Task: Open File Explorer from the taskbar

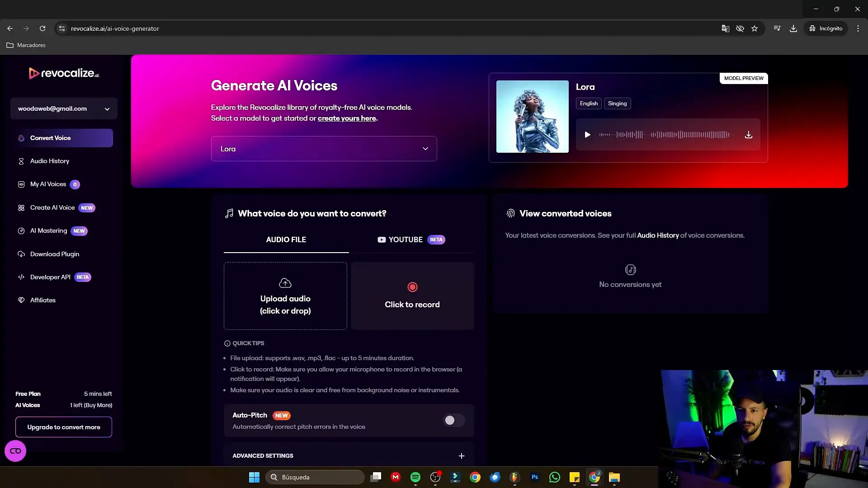Action: (x=614, y=477)
